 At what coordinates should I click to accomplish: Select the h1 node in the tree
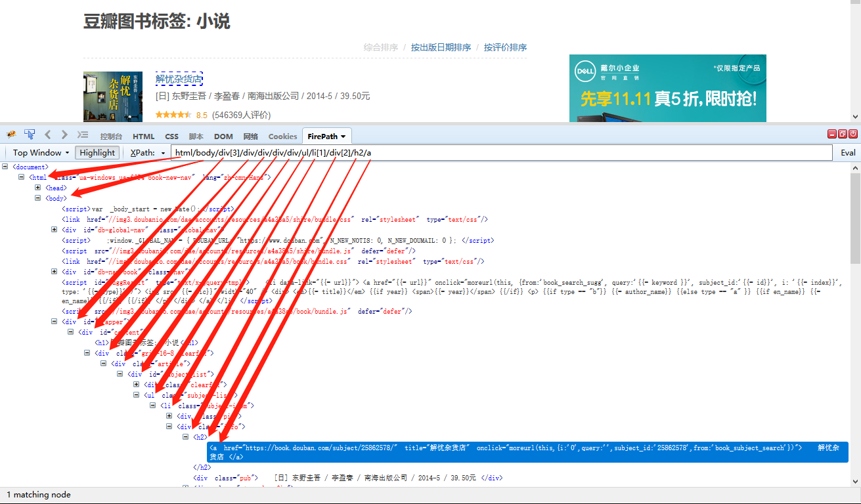click(146, 343)
